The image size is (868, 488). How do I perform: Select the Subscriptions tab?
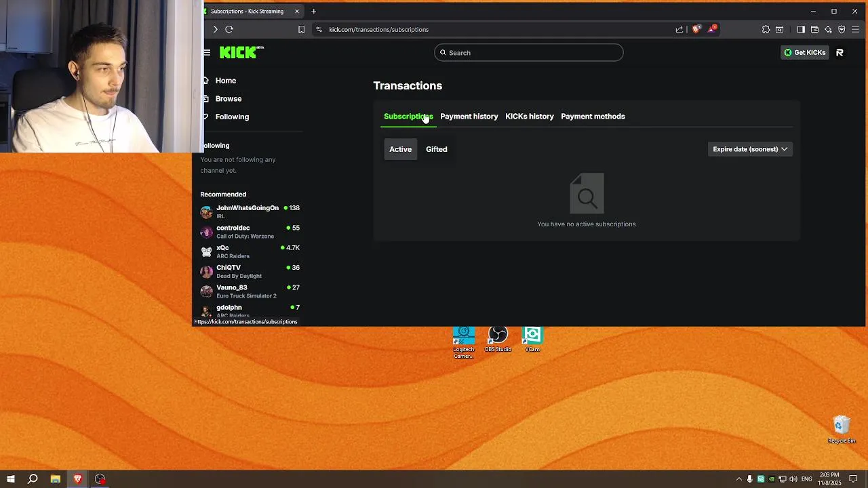pos(408,117)
